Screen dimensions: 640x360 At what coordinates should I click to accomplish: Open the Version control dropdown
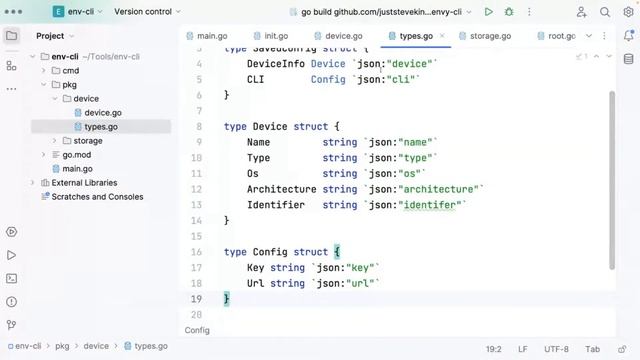pos(147,12)
